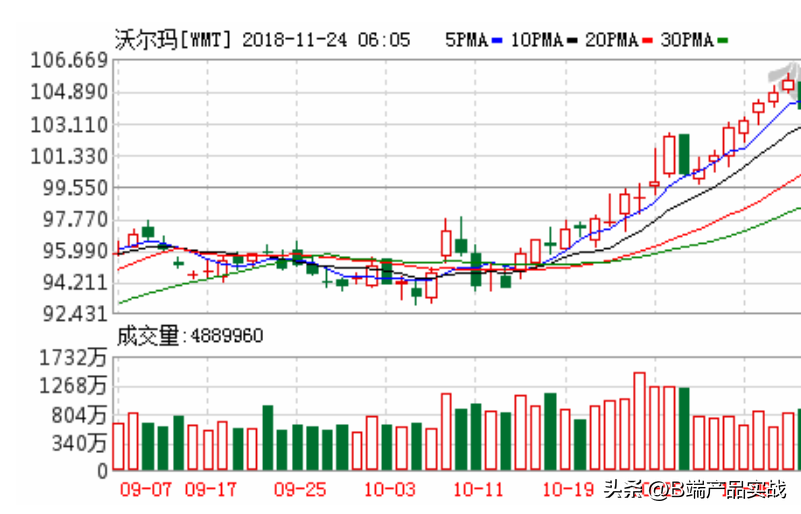This screenshot has height=514, width=801.
Task: Click the 1268万 volume axis label
Action: [x=73, y=386]
